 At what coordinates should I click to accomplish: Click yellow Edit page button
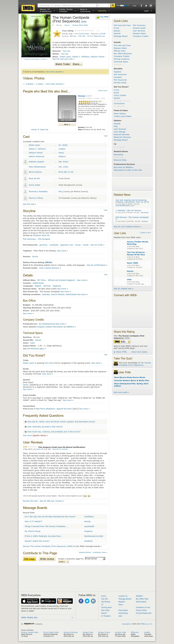29,559
